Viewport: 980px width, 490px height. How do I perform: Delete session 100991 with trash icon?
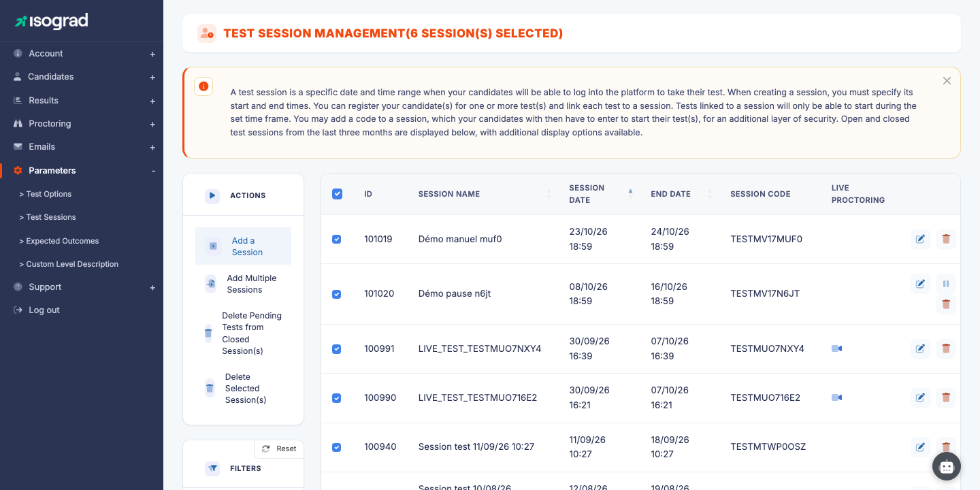[946, 348]
